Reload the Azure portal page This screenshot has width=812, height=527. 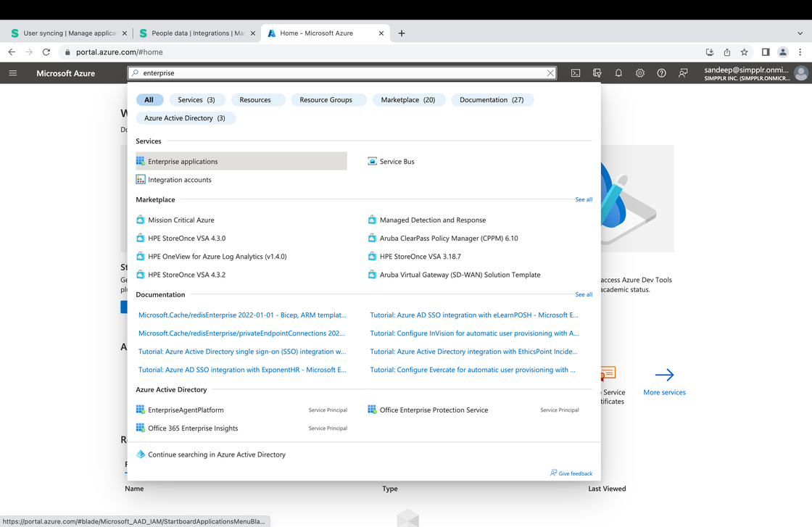(46, 51)
